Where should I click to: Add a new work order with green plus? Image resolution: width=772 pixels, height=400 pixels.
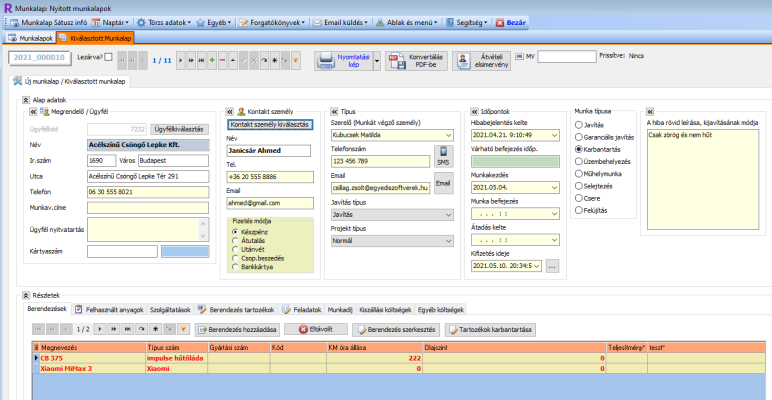[x=212, y=60]
